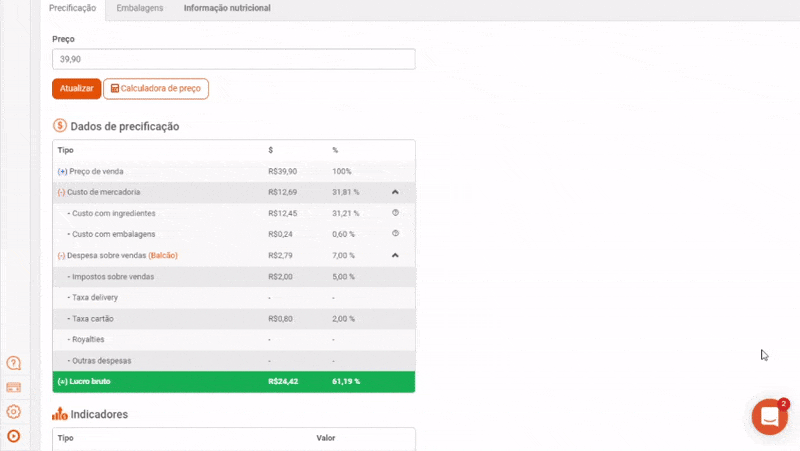This screenshot has height=451, width=800.
Task: Switch to the Embalagens tab
Action: click(140, 8)
